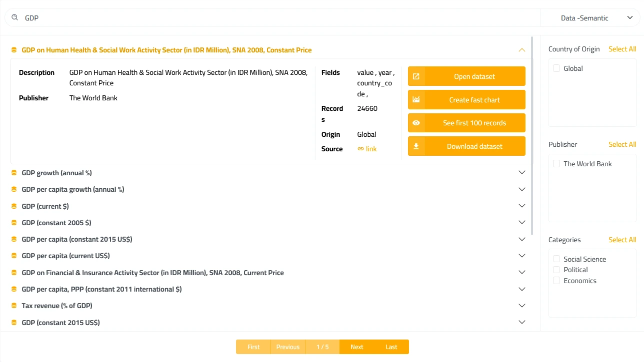
Task: Click the database icon beside Tax revenue (% of GDP)
Action: [14, 306]
